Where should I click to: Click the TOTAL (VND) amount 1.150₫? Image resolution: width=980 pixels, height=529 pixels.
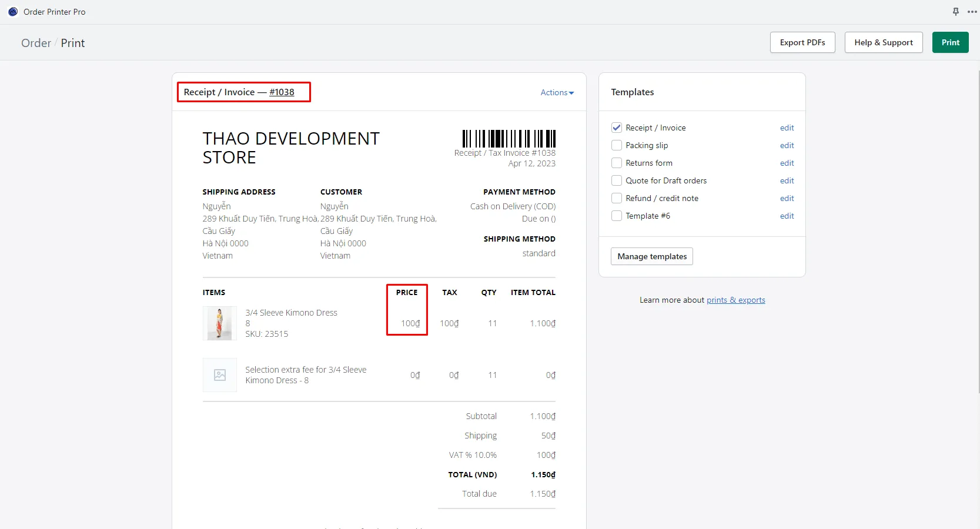pos(543,474)
